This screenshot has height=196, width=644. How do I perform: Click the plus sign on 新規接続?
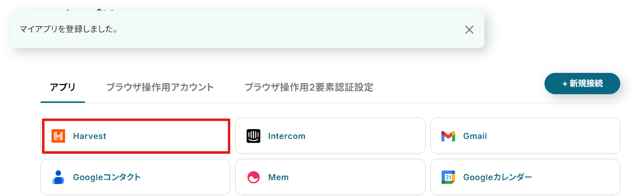(565, 84)
